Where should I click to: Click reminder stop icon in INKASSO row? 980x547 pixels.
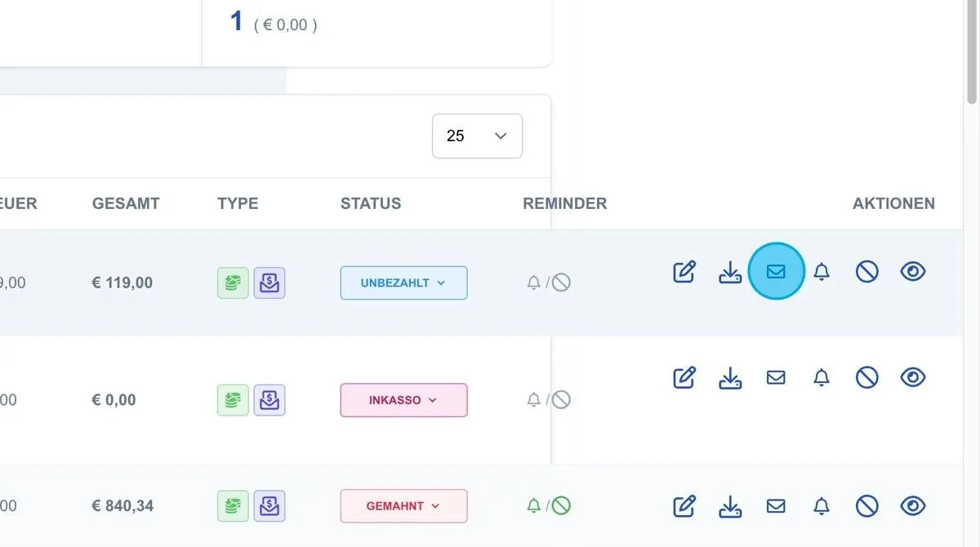tap(561, 400)
